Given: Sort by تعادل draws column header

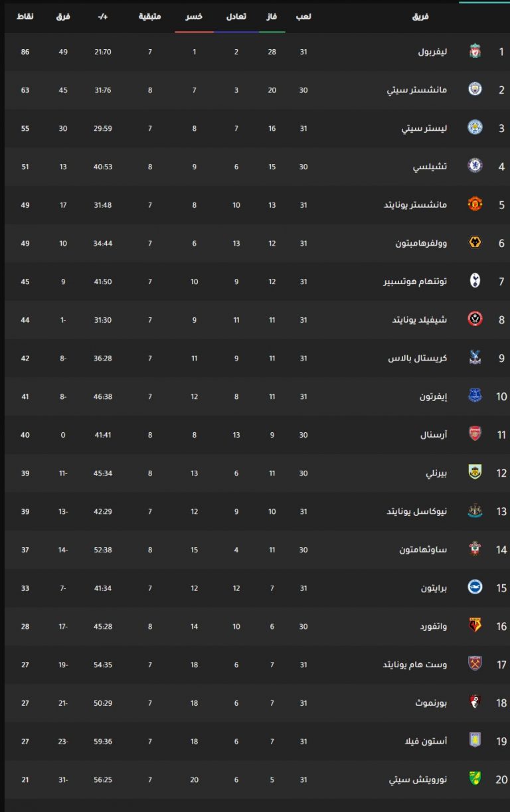Looking at the screenshot, I should (x=236, y=16).
